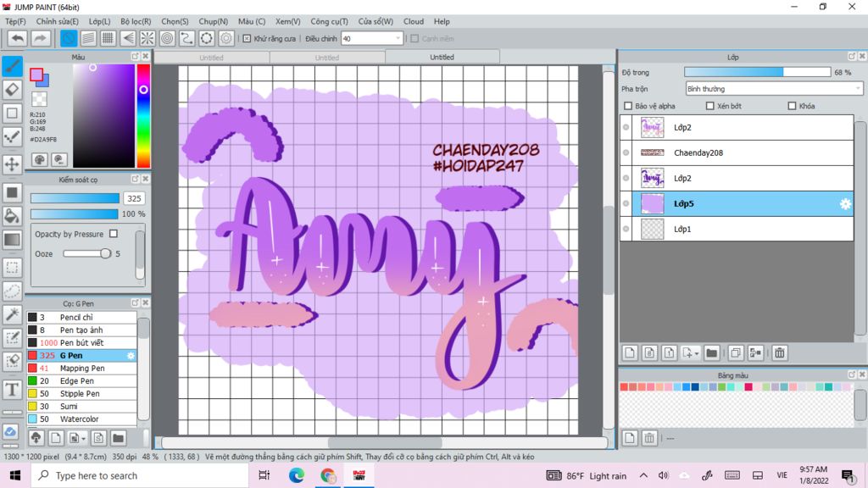The image size is (868, 488).
Task: Click the foreground color swatch
Action: tap(36, 75)
